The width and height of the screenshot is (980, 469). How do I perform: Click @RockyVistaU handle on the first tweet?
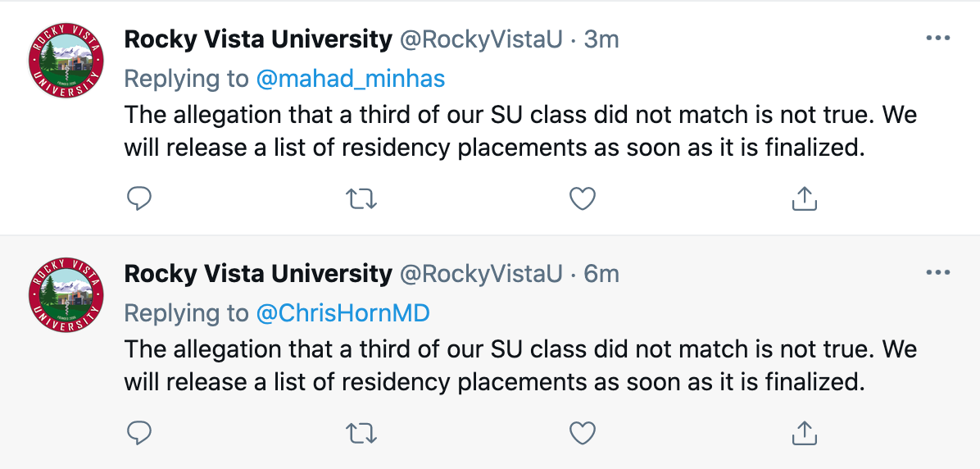pyautogui.click(x=481, y=39)
